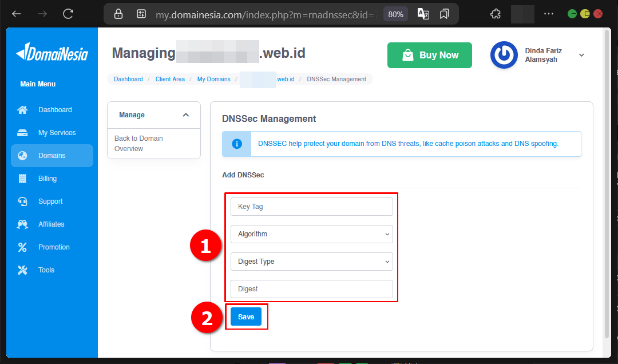Click the Billing receipt icon
618x364 pixels.
pyautogui.click(x=22, y=178)
